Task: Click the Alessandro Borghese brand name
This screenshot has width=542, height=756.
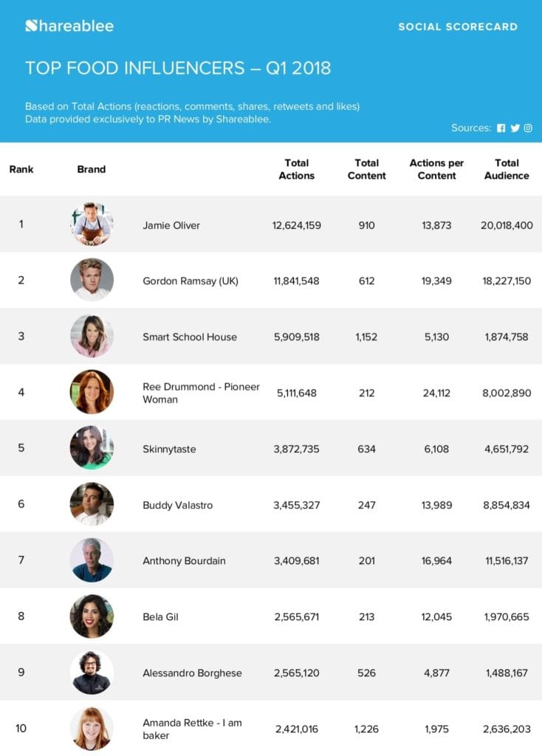Action: tap(192, 673)
